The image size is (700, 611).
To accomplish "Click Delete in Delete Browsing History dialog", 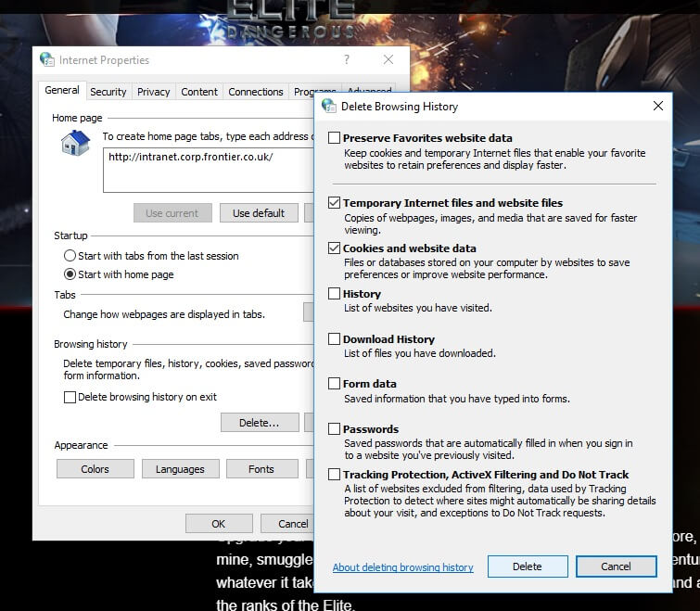I will point(528,566).
